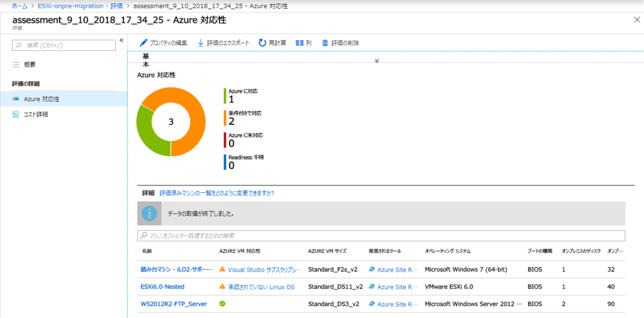Expand the 基本 section with the double down chevron
Screen dimensions: 644x318
click(x=377, y=61)
